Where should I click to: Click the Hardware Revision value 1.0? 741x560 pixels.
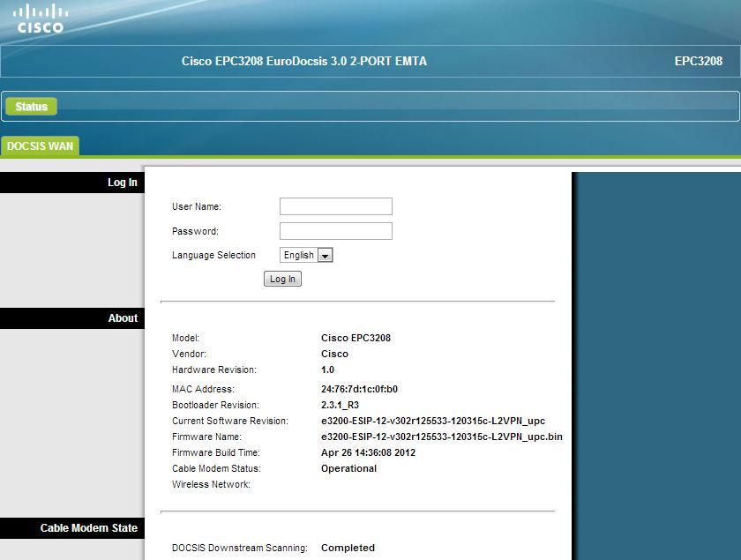[x=327, y=370]
